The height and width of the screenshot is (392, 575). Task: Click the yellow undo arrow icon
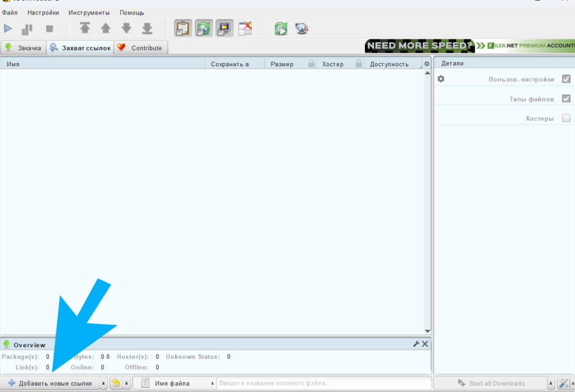(116, 383)
